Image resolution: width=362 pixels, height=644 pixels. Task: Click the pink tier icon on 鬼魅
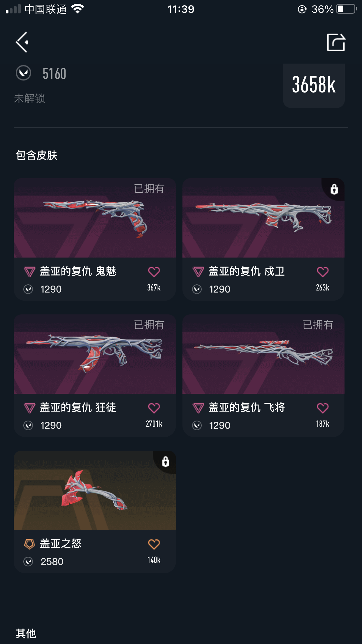29,272
